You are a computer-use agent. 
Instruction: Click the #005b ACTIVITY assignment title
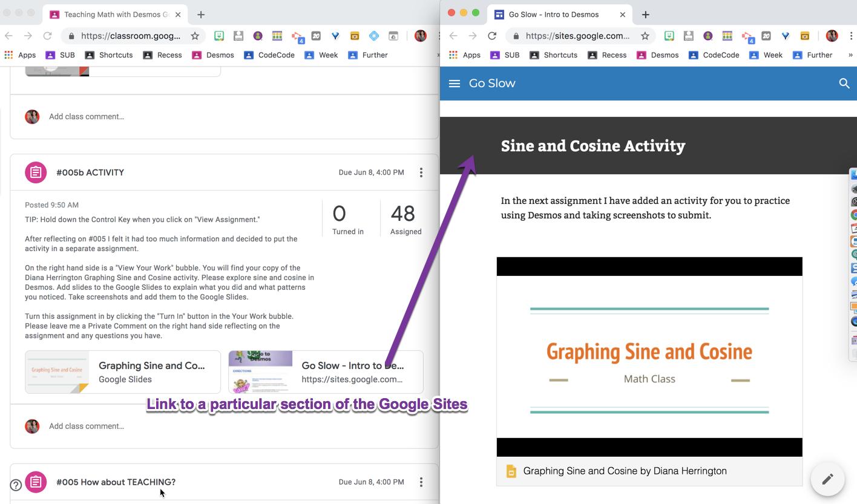(90, 172)
